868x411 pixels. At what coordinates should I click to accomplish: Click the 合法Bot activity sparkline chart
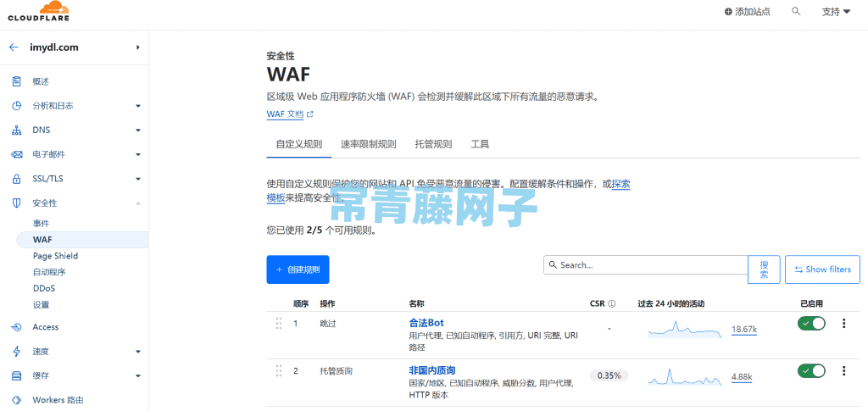coord(685,329)
